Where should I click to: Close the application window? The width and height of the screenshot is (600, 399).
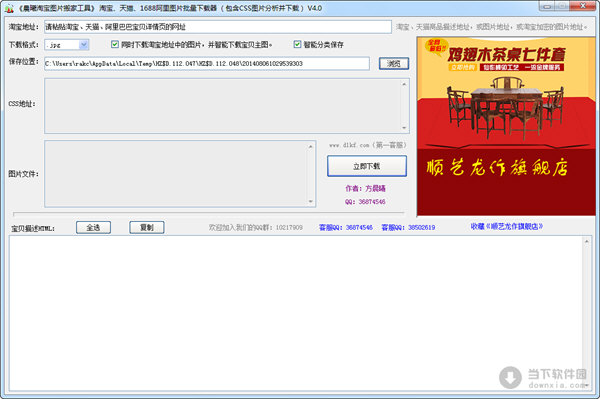[582, 5]
